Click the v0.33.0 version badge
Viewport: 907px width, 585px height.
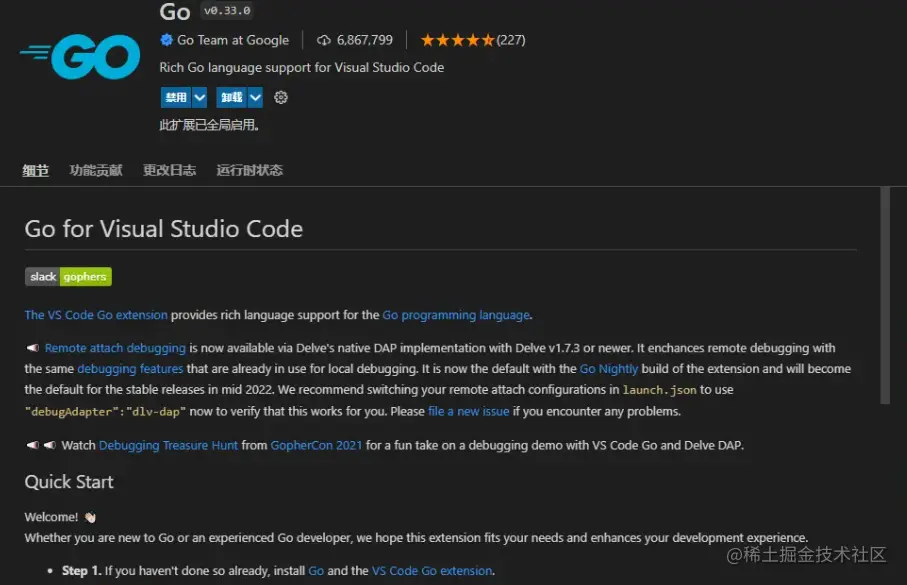coord(227,10)
